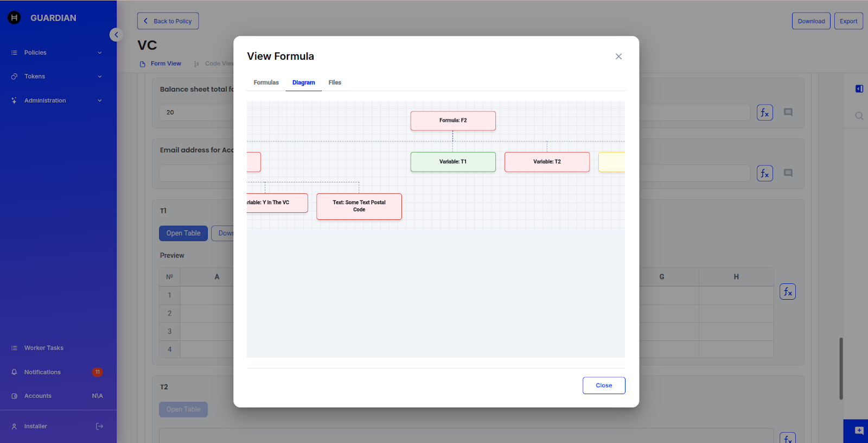Select the Diagram tab
868x443 pixels.
coord(303,83)
